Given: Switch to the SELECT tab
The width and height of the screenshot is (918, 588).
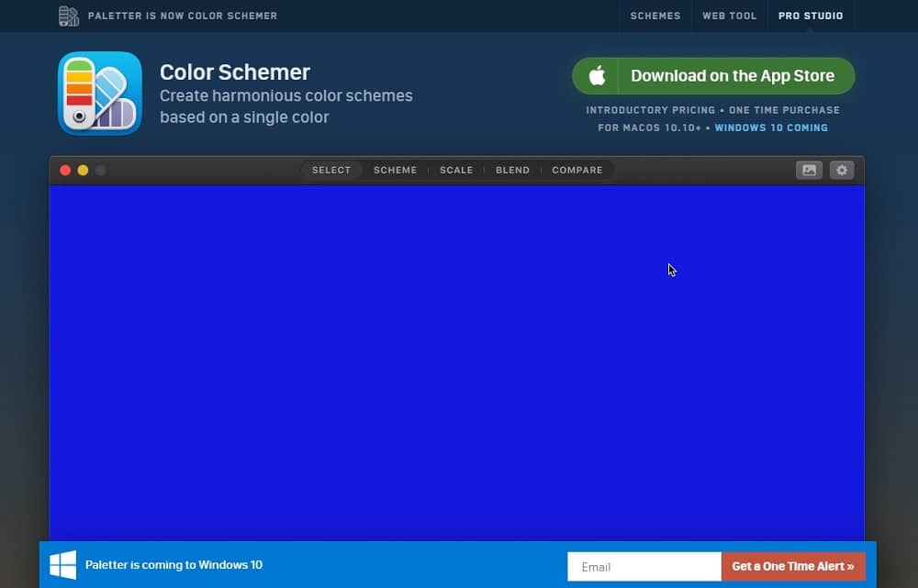Looking at the screenshot, I should tap(331, 171).
